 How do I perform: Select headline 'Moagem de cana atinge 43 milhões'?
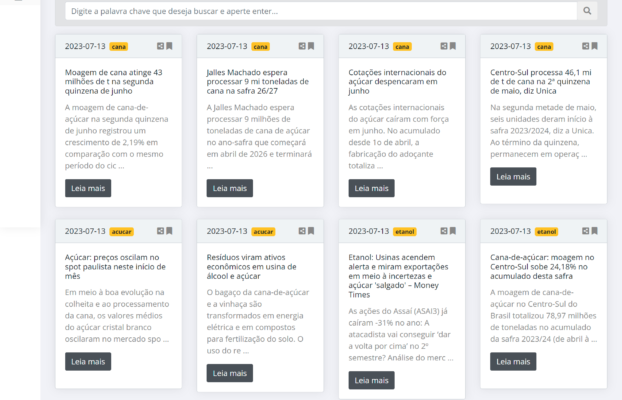pos(113,81)
